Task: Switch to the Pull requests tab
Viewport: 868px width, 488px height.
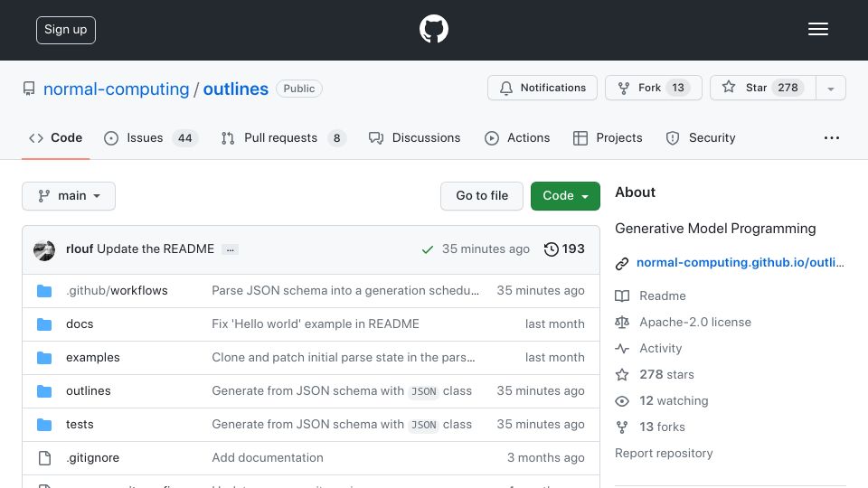Action: (283, 137)
